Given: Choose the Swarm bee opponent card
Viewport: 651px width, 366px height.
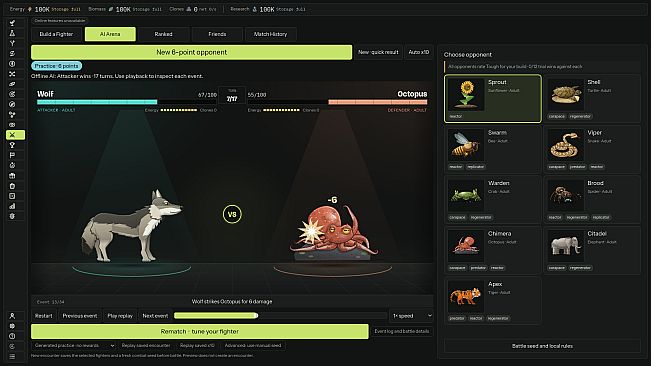Looking at the screenshot, I should (493, 149).
